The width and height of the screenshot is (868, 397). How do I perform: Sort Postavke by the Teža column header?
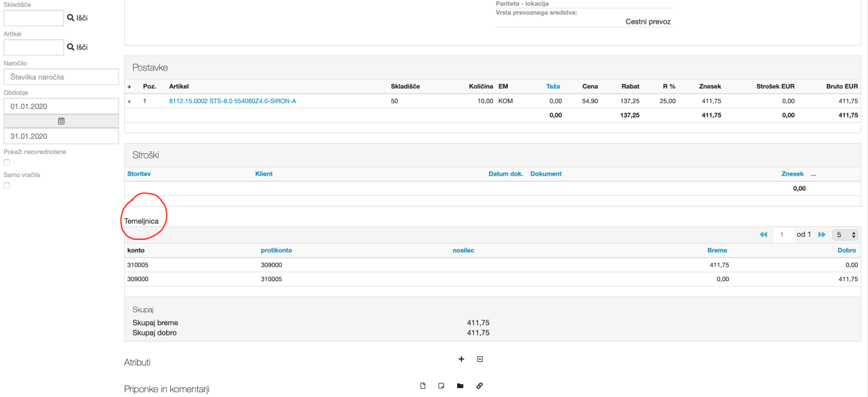click(x=553, y=87)
